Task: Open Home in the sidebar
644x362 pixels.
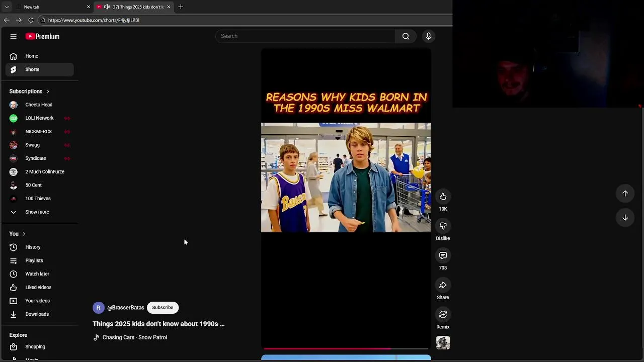Action: (40, 56)
